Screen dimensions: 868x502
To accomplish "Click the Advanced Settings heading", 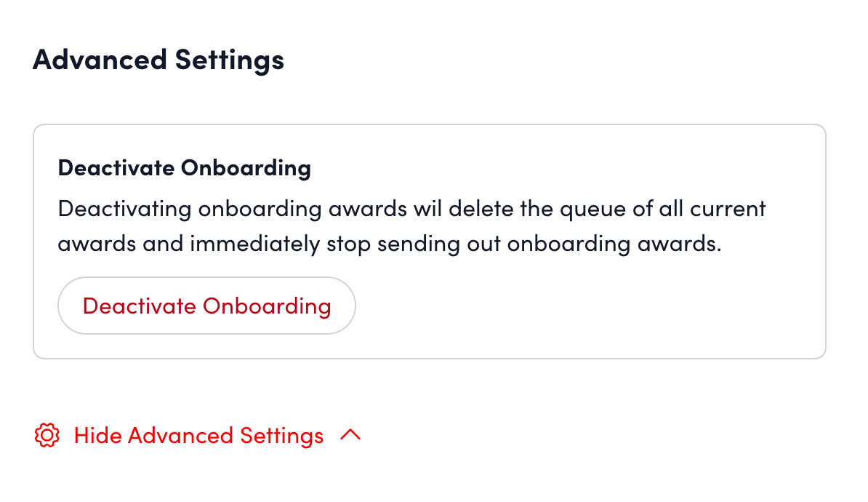I will tap(158, 60).
